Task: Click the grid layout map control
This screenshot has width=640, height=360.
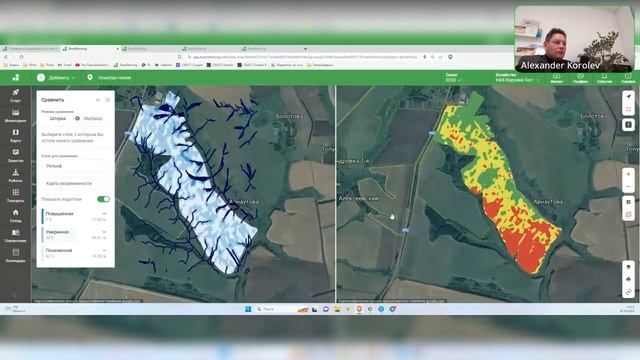Action: point(628,202)
